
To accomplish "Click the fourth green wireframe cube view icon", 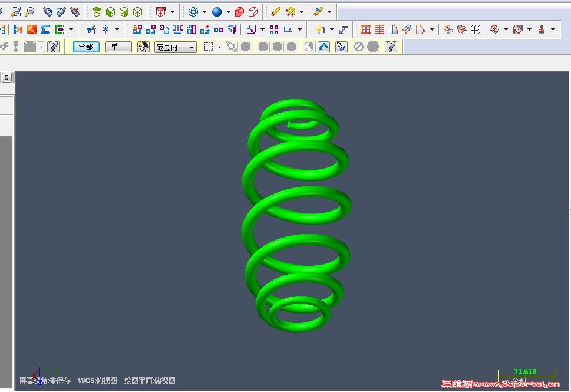I will pyautogui.click(x=138, y=12).
